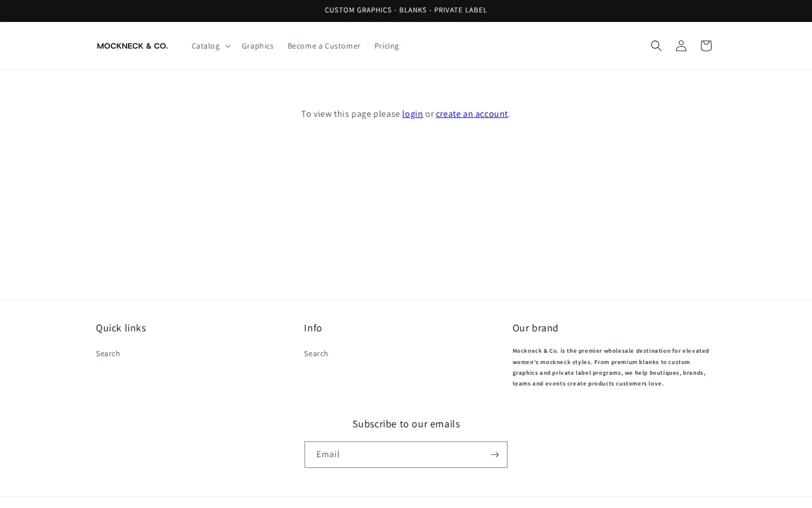
Task: Click the Our brand heading
Action: 535,328
